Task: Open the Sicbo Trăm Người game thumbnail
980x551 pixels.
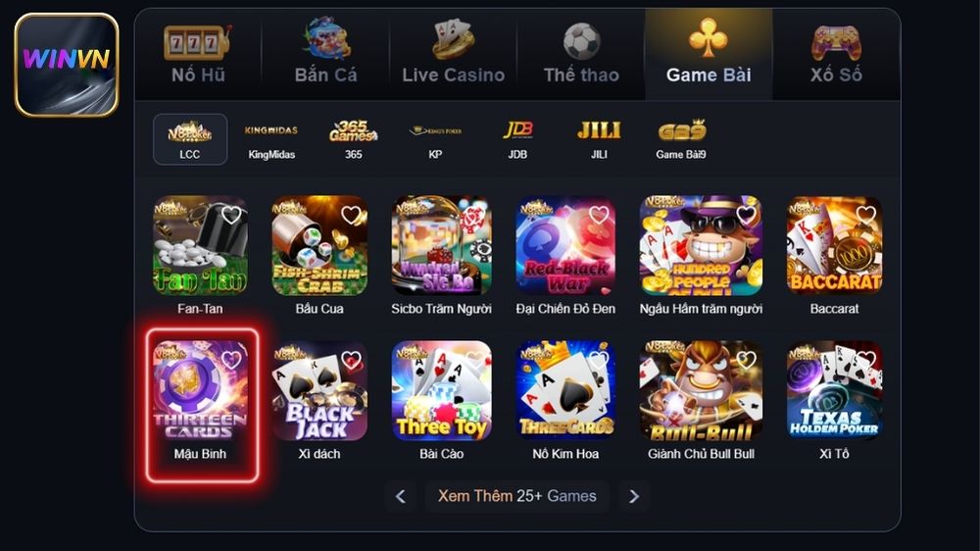Action: point(441,245)
